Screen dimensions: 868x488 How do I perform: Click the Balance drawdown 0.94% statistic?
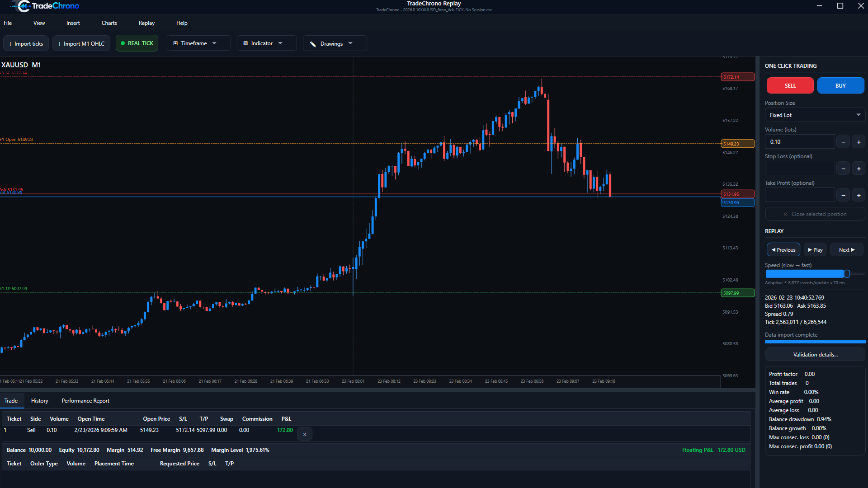pyautogui.click(x=800, y=419)
